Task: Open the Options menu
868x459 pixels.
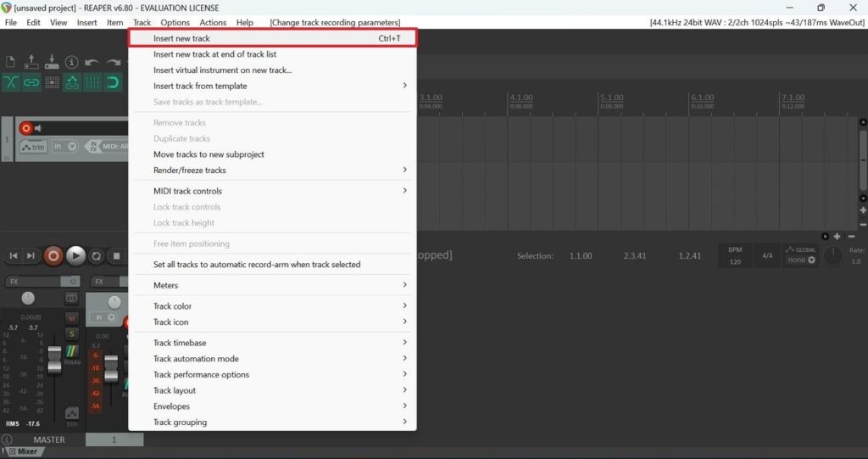Action: pyautogui.click(x=175, y=22)
